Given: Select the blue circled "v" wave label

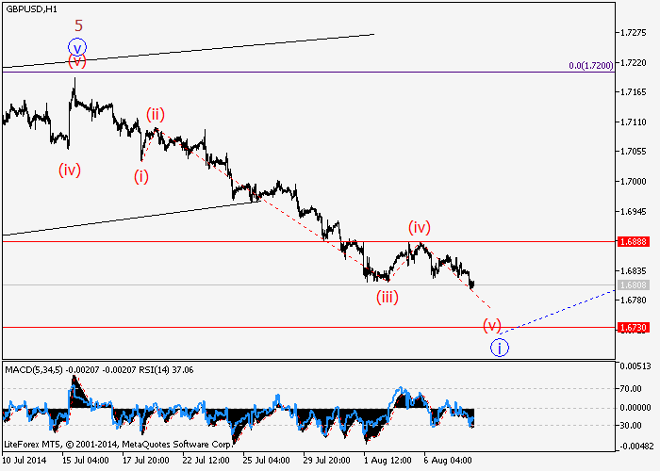Looking at the screenshot, I should (x=77, y=48).
